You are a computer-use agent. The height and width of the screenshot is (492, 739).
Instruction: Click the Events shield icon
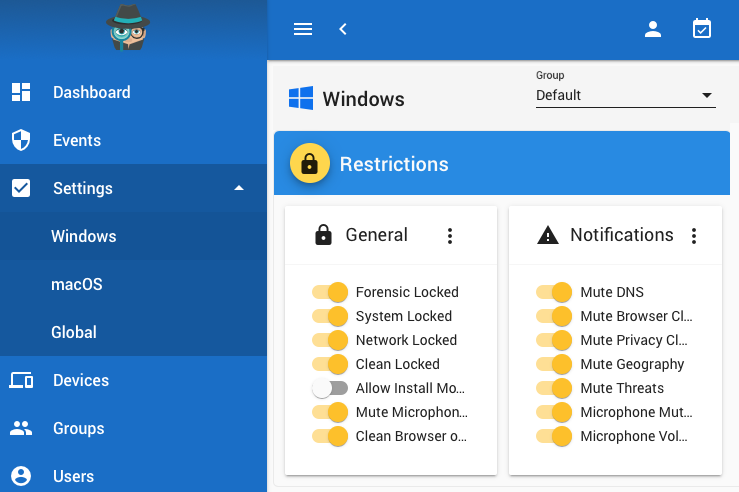[21, 140]
